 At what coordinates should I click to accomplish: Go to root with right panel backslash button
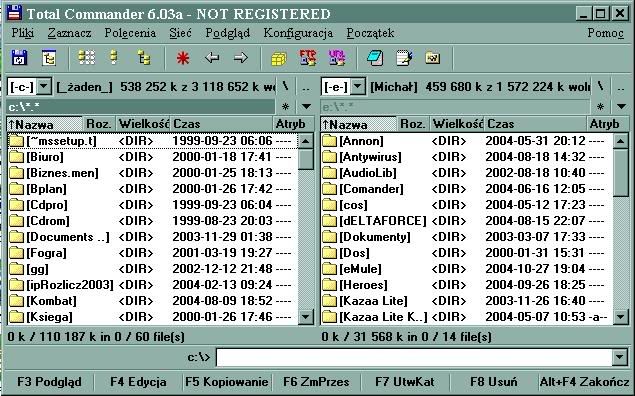tap(600, 86)
